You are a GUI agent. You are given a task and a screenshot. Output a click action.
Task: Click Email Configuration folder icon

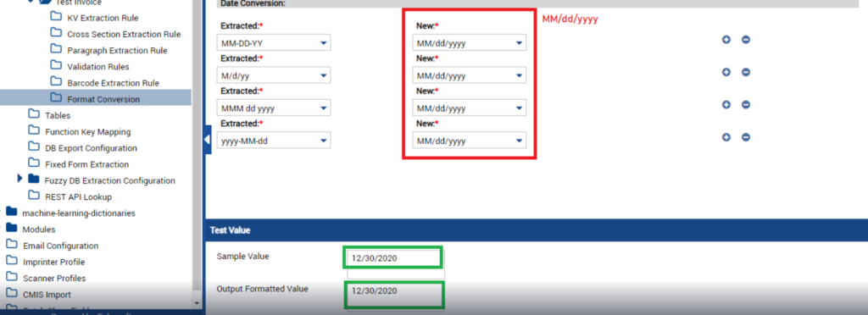[x=12, y=244]
